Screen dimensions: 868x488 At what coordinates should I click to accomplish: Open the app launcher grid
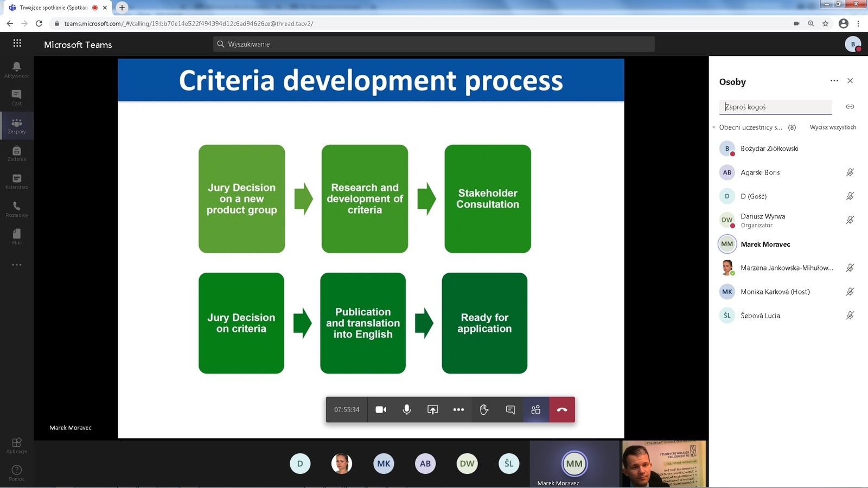(17, 43)
